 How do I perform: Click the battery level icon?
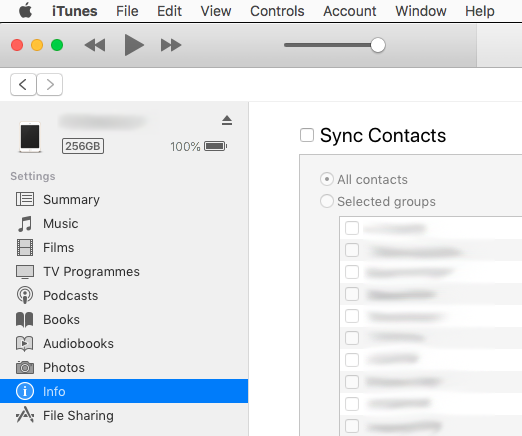point(216,146)
